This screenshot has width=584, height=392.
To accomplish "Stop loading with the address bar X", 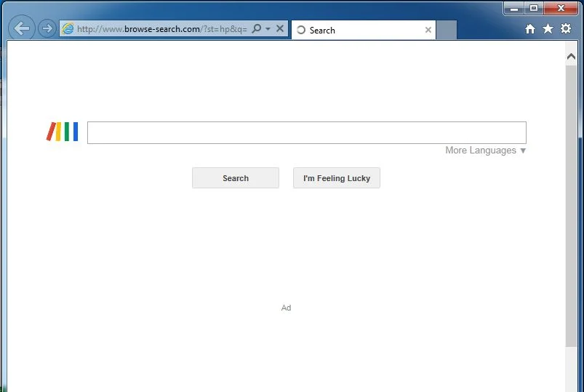I will (x=280, y=28).
